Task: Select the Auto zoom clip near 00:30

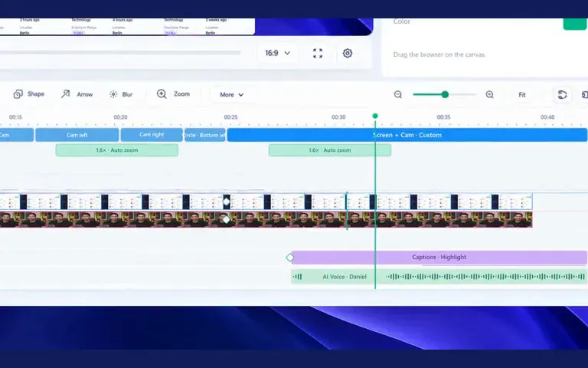Action: click(x=330, y=150)
